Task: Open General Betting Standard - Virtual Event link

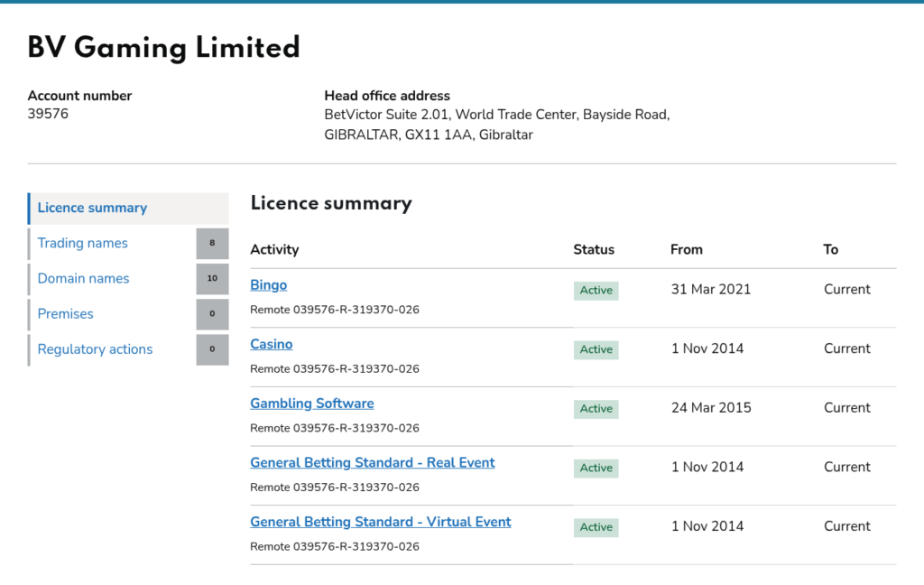Action: 381,523
